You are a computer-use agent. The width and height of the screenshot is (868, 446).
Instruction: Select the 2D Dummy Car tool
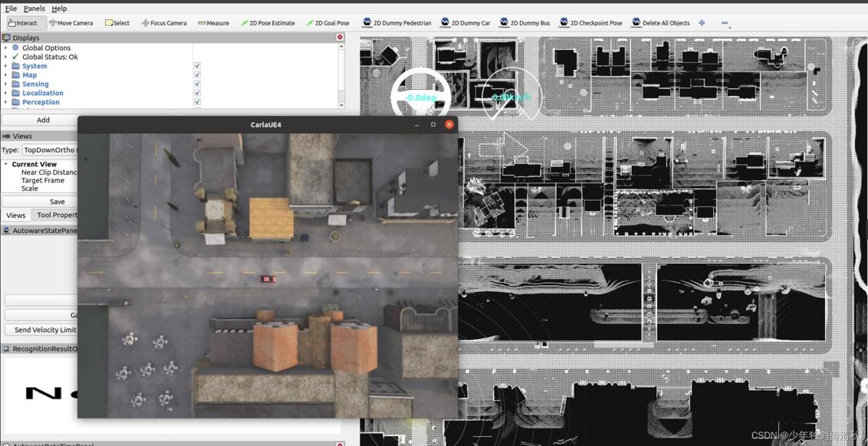point(465,23)
